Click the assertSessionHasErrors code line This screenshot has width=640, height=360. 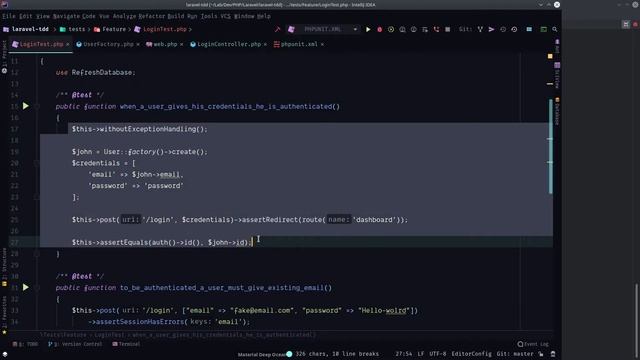(x=169, y=322)
